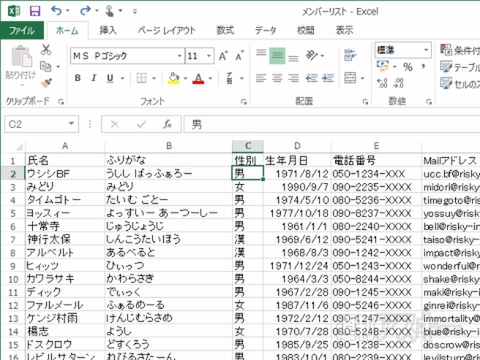The height and width of the screenshot is (360, 480).
Task: Center text horizontally
Action: click(277, 78)
